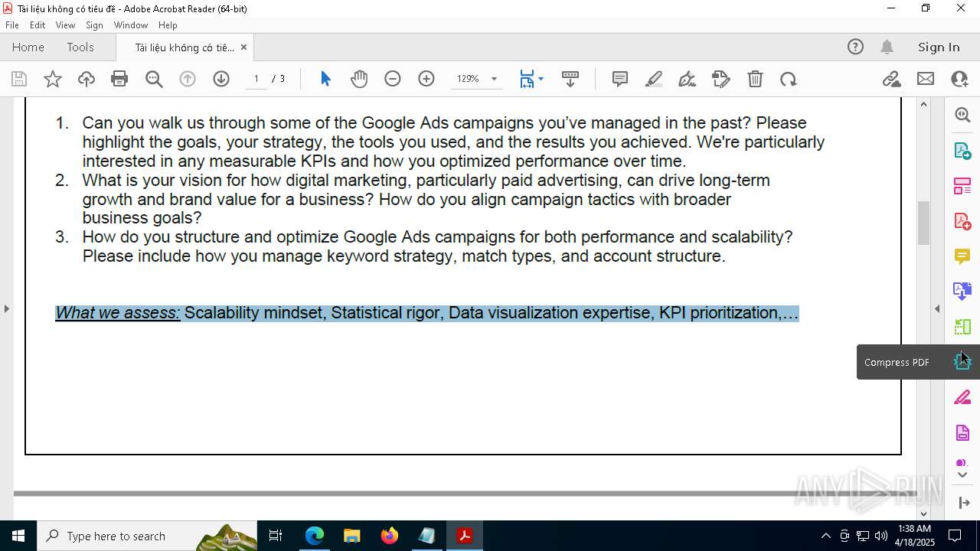The width and height of the screenshot is (980, 551).
Task: Open Fill & Sign tool in right pane
Action: (962, 397)
